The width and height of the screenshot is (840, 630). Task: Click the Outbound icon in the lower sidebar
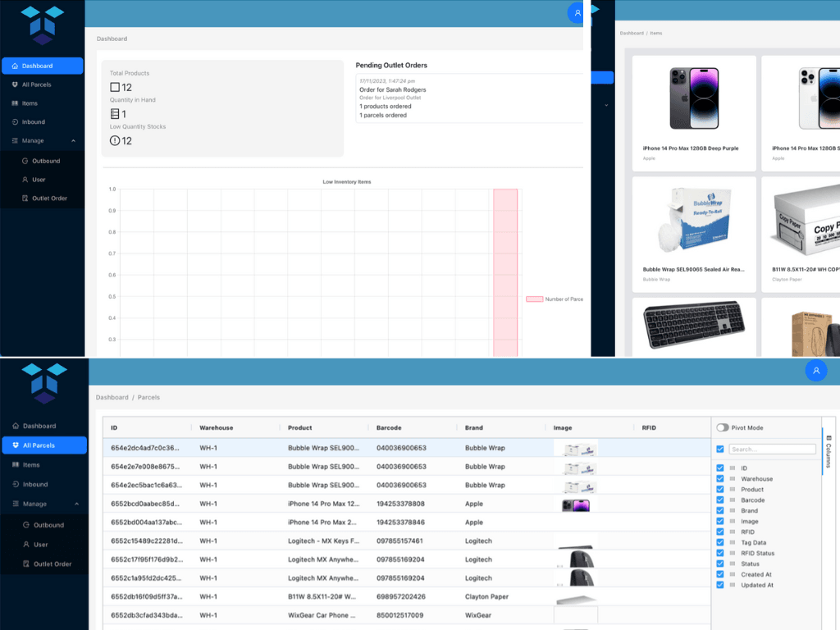[x=26, y=525]
